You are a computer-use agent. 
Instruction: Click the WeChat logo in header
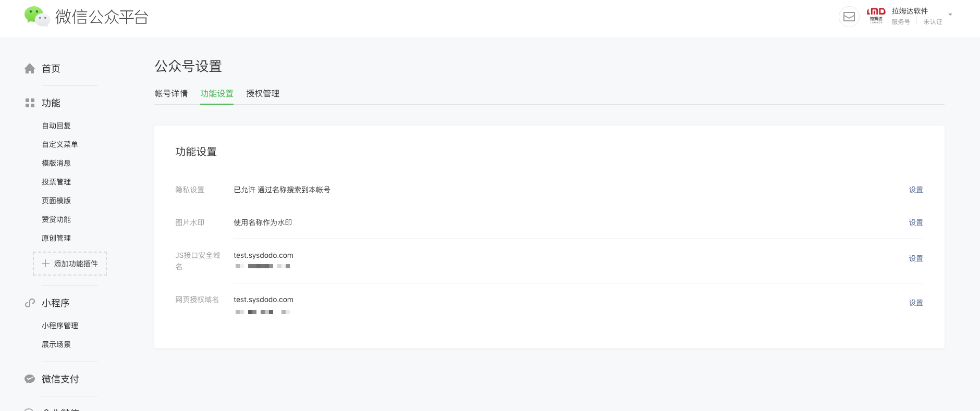(37, 17)
